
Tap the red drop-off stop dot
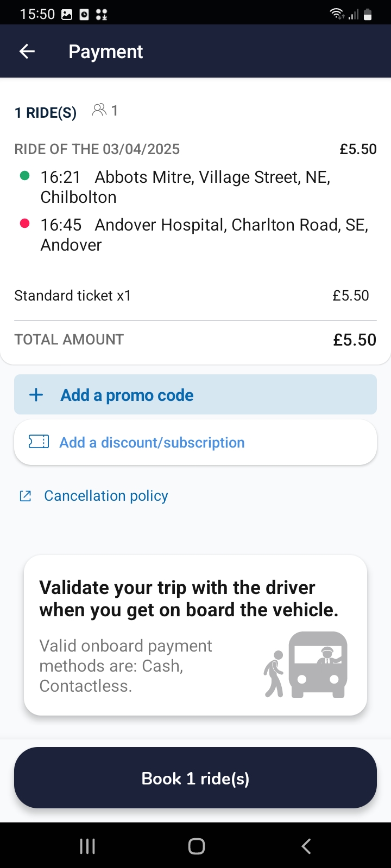pyautogui.click(x=24, y=224)
